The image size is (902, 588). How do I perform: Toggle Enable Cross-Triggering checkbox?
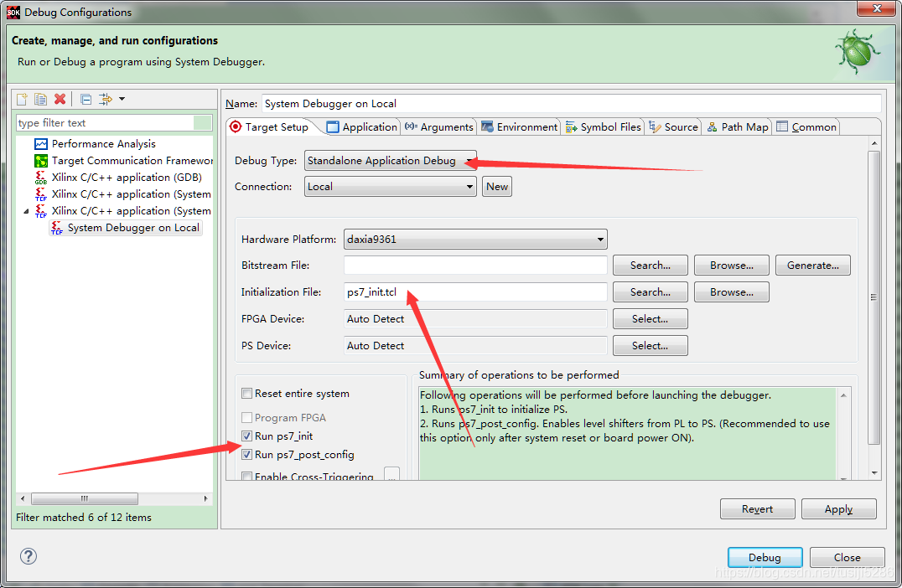[246, 476]
